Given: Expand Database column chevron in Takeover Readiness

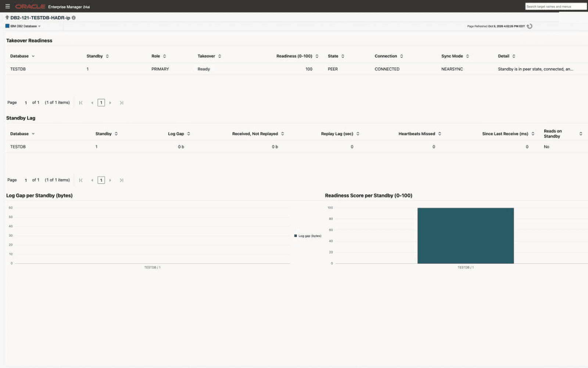Looking at the screenshot, I should point(33,56).
